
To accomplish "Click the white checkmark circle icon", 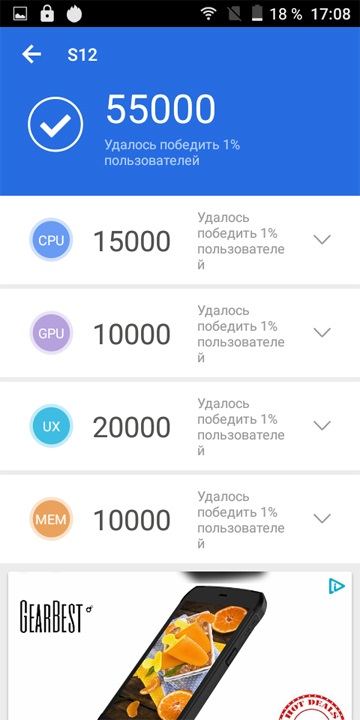I will 55,125.
